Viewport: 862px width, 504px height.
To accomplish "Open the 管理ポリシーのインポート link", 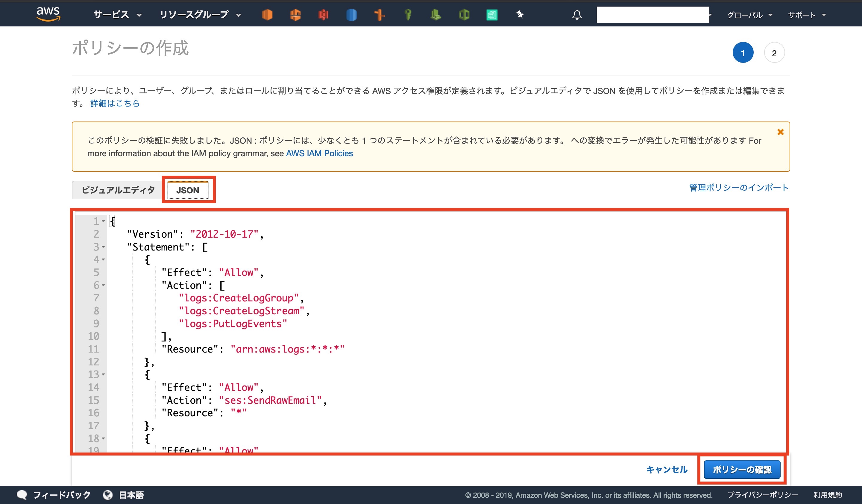I will (738, 188).
